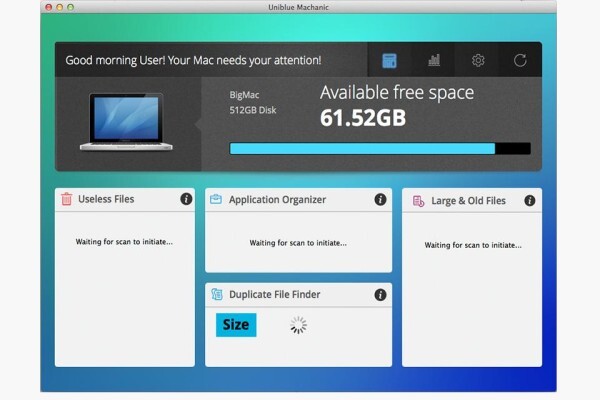The height and width of the screenshot is (400, 600).
Task: Click the Duplicate File Finder icon
Action: pyautogui.click(x=217, y=294)
